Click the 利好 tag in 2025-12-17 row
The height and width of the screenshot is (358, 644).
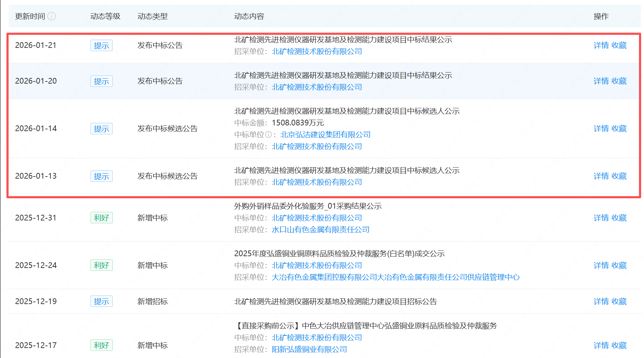(102, 345)
